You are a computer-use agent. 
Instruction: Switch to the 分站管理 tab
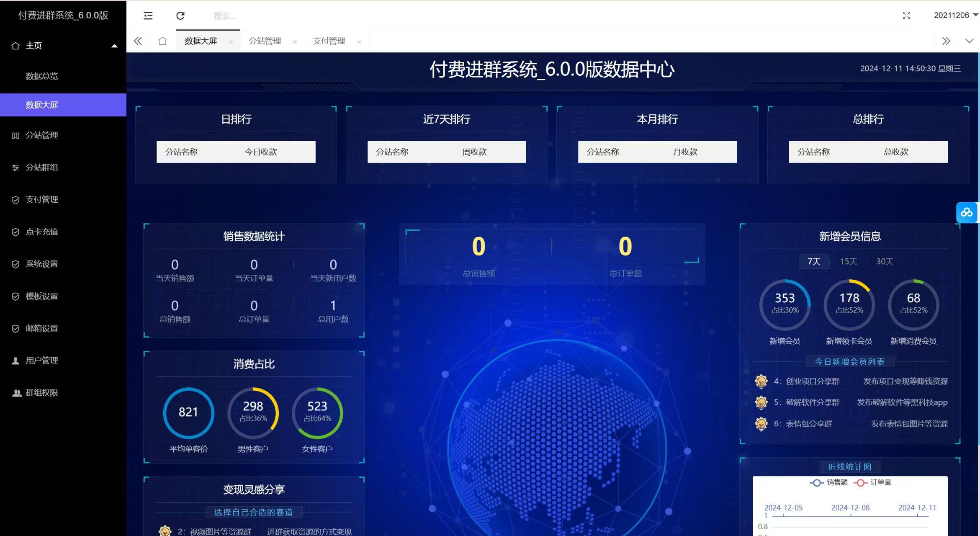pos(265,41)
